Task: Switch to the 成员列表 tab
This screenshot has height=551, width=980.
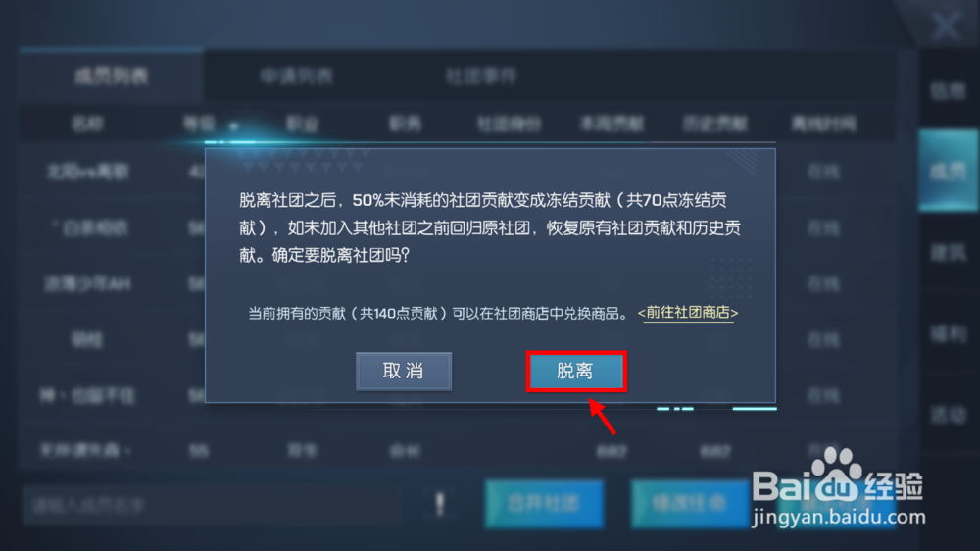Action: (112, 76)
